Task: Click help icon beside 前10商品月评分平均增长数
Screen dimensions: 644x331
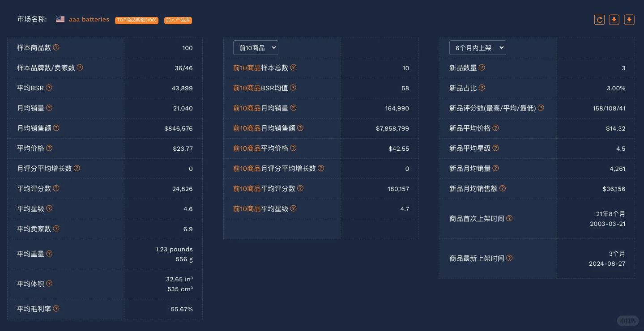Action: click(321, 168)
